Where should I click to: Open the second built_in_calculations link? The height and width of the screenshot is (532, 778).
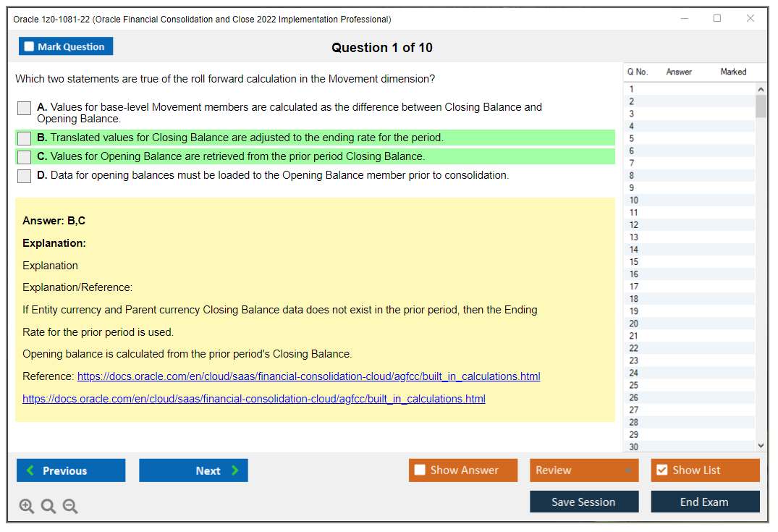coord(254,399)
